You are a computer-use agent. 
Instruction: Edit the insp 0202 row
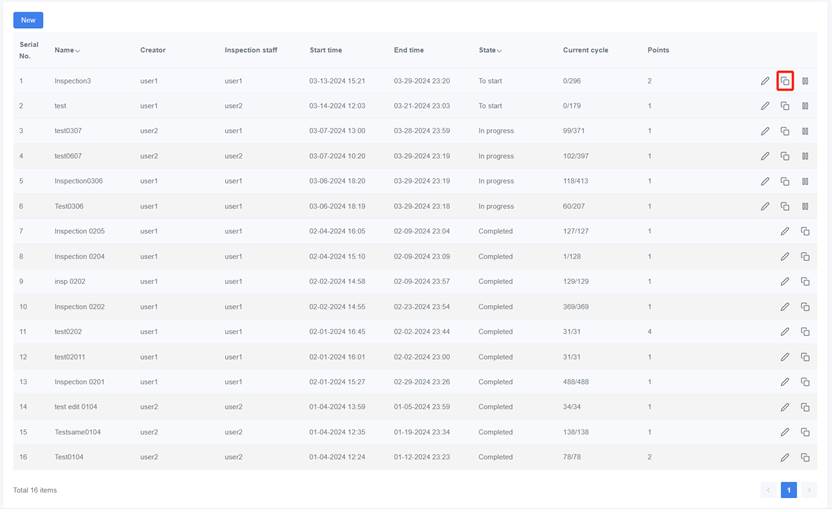pyautogui.click(x=785, y=282)
